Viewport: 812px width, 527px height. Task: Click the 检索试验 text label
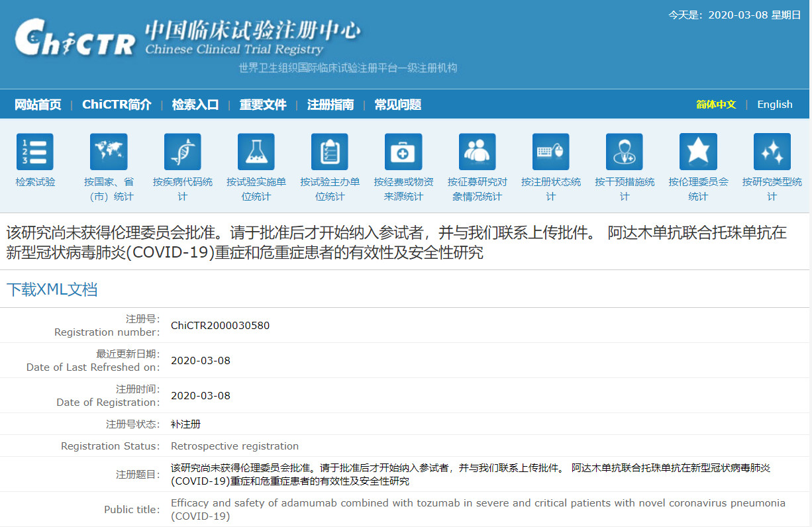pos(35,182)
